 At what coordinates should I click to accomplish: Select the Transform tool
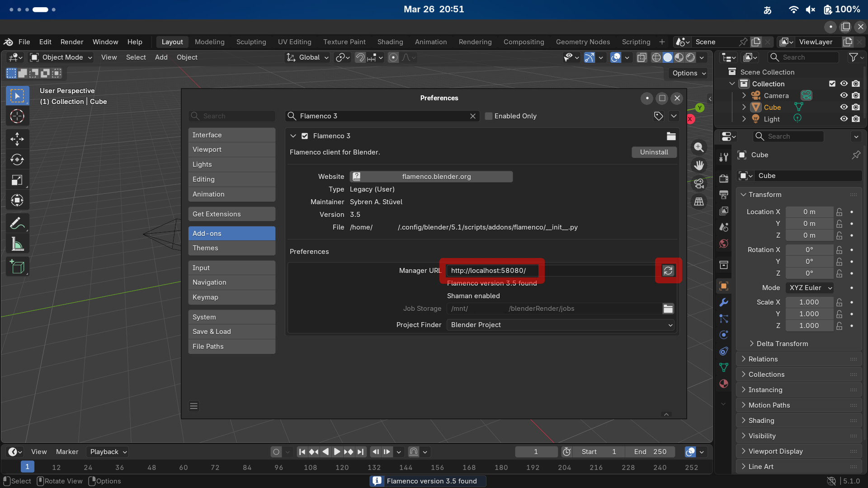pyautogui.click(x=17, y=200)
